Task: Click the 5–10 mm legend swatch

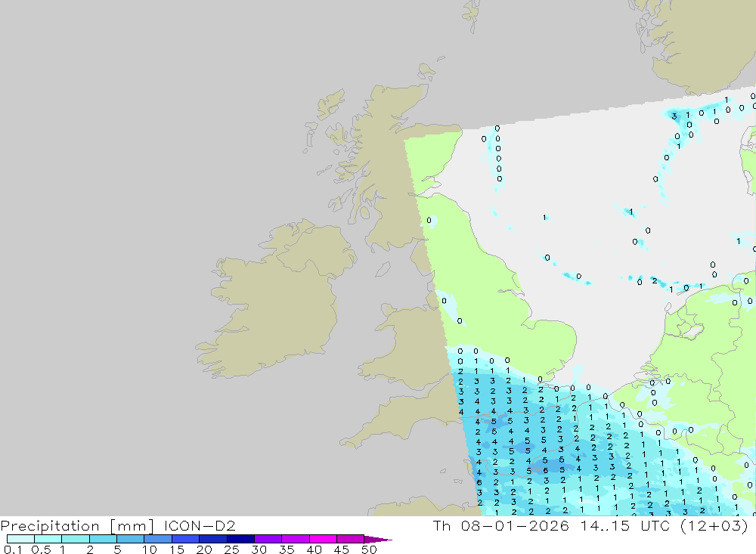Action: point(130,539)
